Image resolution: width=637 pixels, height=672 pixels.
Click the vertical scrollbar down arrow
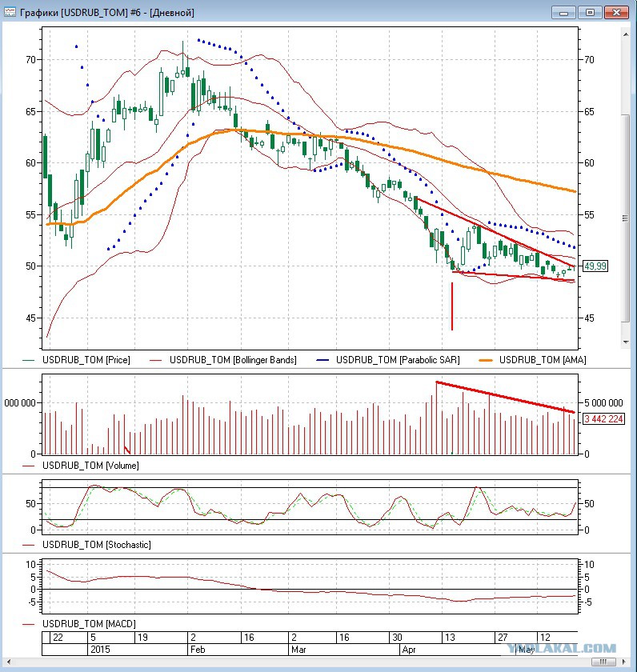[x=626, y=342]
